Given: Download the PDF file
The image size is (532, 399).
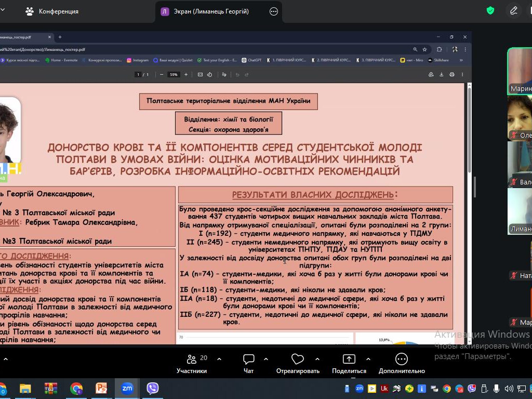Looking at the screenshot, I should click(442, 75).
